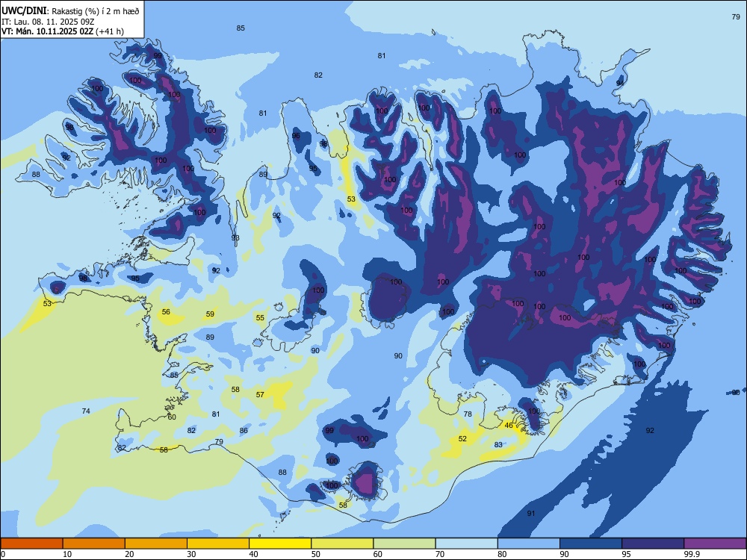
Task: Select the 95–99.9 indigo legend swatch
Action: 653,544
